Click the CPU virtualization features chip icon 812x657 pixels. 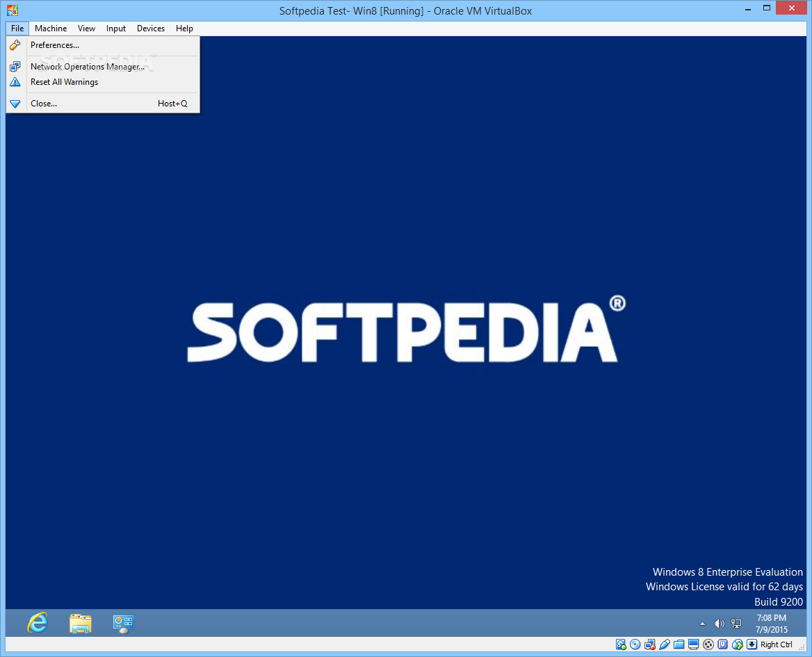click(723, 644)
